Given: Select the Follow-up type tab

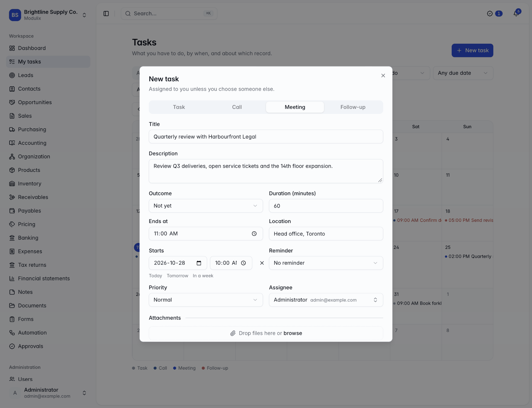Looking at the screenshot, I should click(x=353, y=107).
